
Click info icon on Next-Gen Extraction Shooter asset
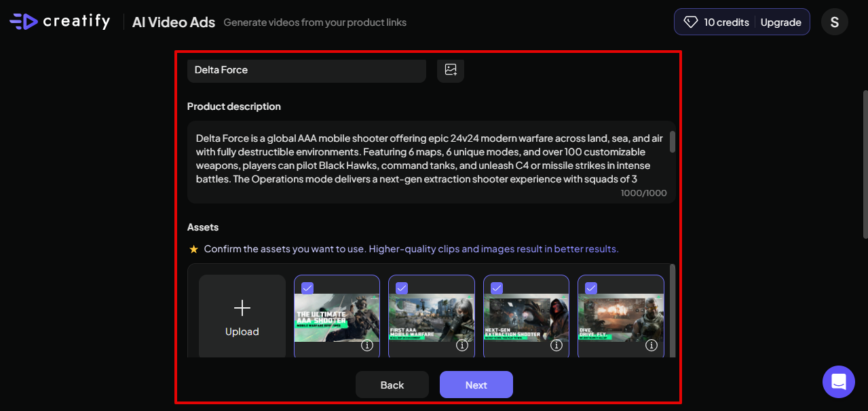click(556, 345)
